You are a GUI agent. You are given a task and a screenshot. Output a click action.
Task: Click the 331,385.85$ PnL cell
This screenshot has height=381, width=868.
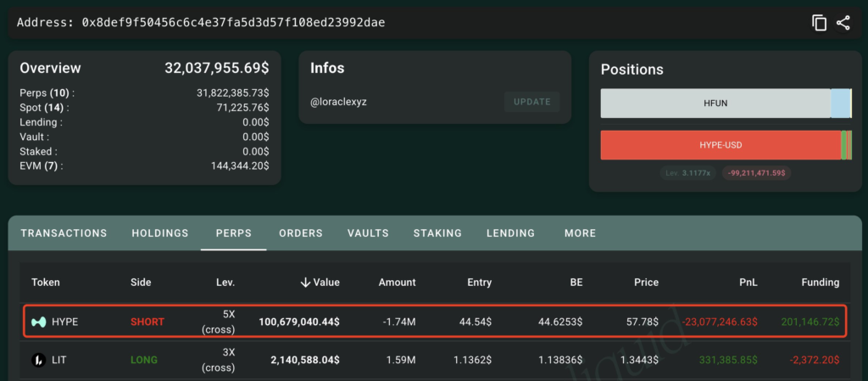728,360
